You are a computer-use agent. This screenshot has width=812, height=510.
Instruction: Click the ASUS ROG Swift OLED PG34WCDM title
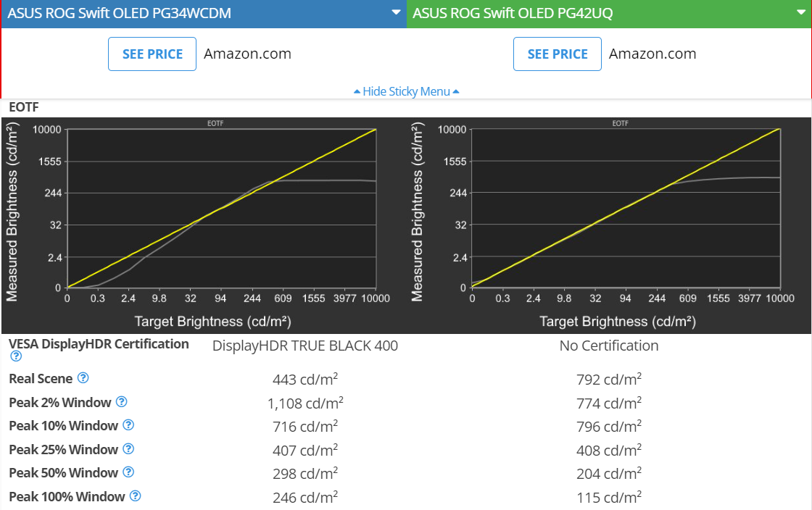(x=119, y=13)
